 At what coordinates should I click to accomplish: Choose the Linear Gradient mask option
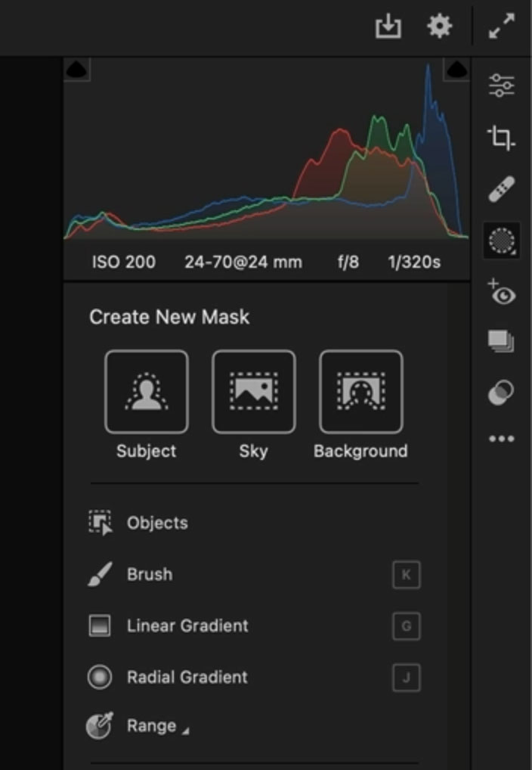pyautogui.click(x=187, y=626)
